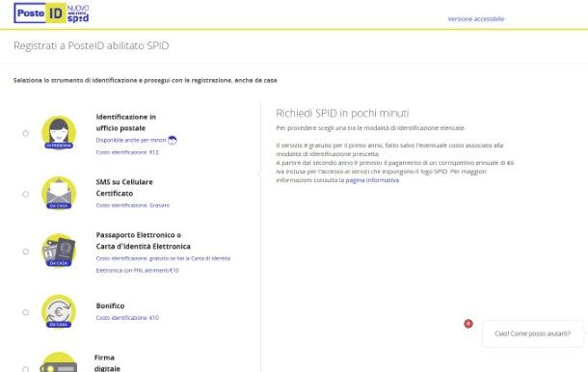588x372 pixels.
Task: Click 'Richiedi SPID in pochi minuti' heading
Action: coord(342,114)
